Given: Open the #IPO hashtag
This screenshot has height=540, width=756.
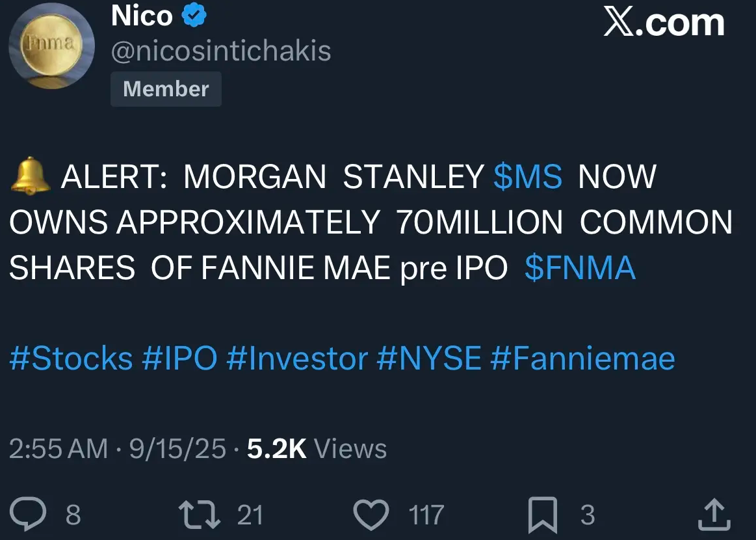Looking at the screenshot, I should pos(179,358).
